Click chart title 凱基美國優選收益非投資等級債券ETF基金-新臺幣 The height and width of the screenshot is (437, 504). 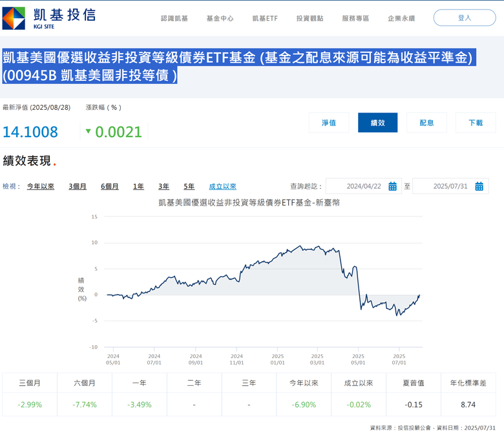[x=249, y=202]
